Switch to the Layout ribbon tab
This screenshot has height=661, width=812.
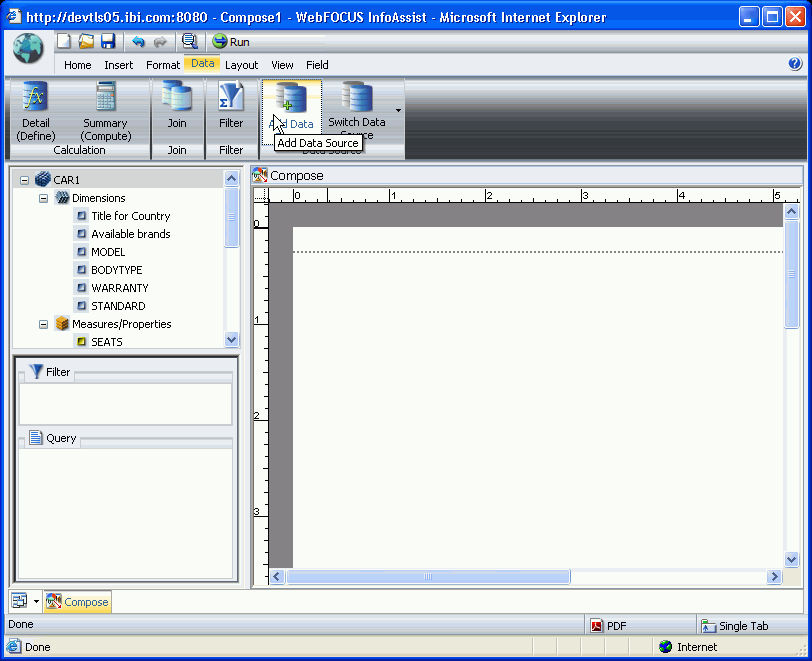tap(241, 65)
